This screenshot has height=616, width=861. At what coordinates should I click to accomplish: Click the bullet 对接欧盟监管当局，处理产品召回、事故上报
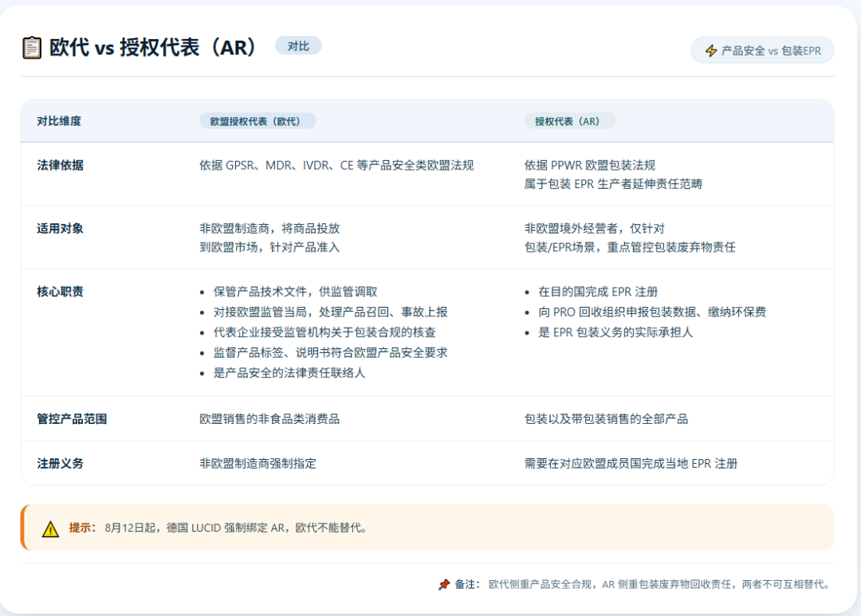pyautogui.click(x=331, y=312)
